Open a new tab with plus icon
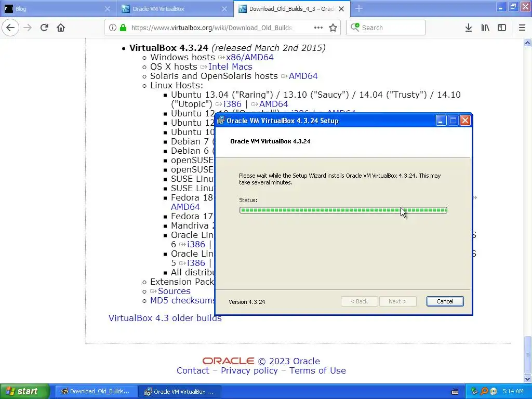This screenshot has width=532, height=399. click(359, 9)
